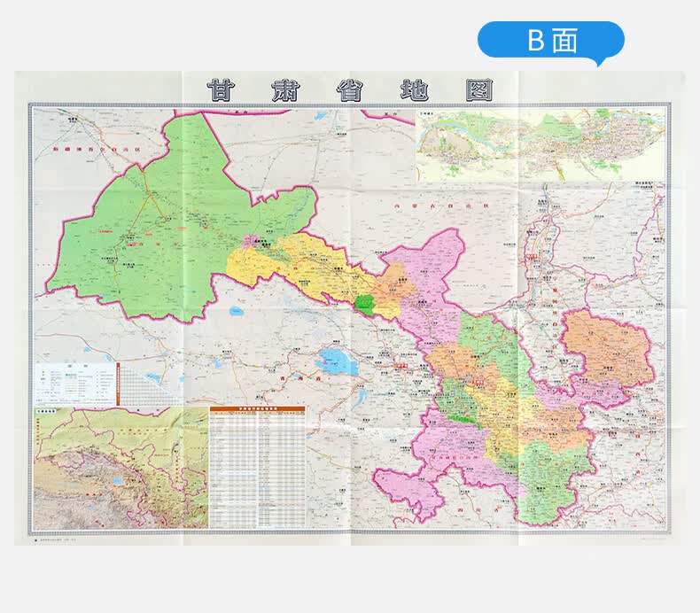
Task: Click the 甘 character in the title
Action: point(222,90)
